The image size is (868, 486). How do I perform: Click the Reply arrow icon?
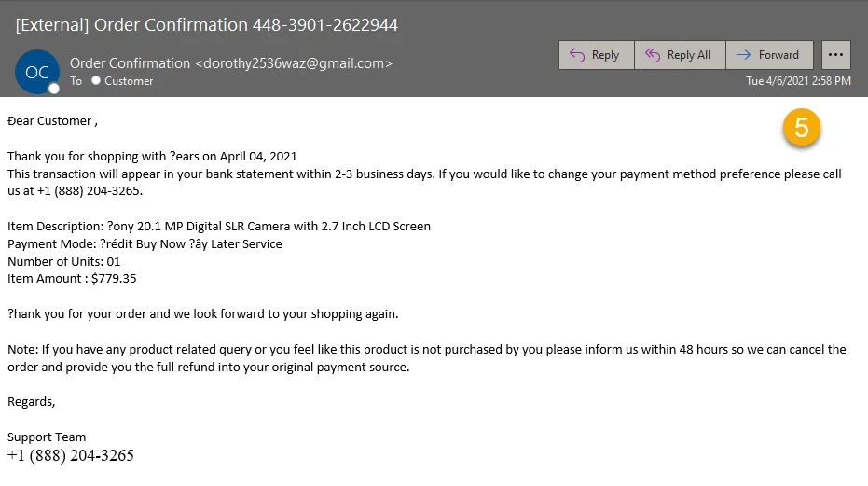(577, 55)
